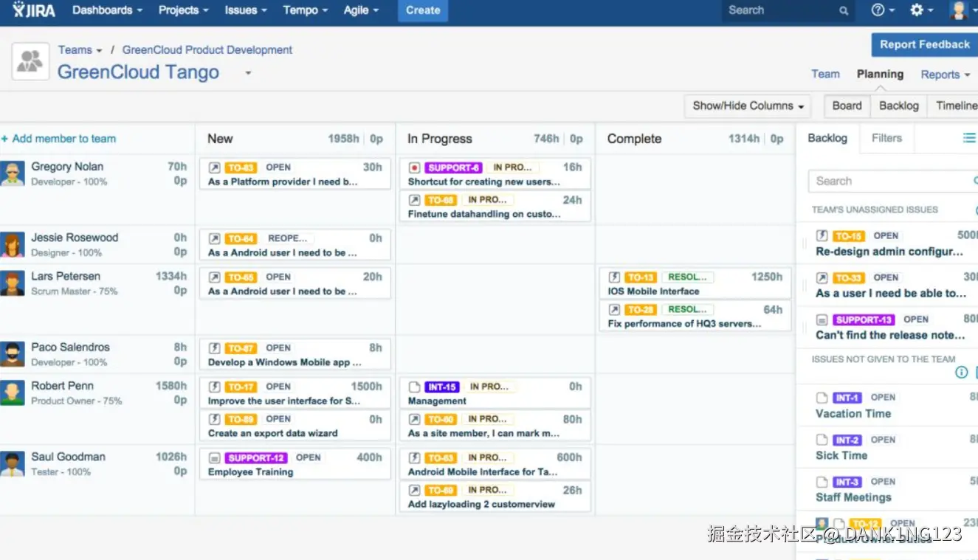Viewport: 978px width, 560px height.
Task: Click the 'Staff Meetings' backlog item
Action: (853, 497)
